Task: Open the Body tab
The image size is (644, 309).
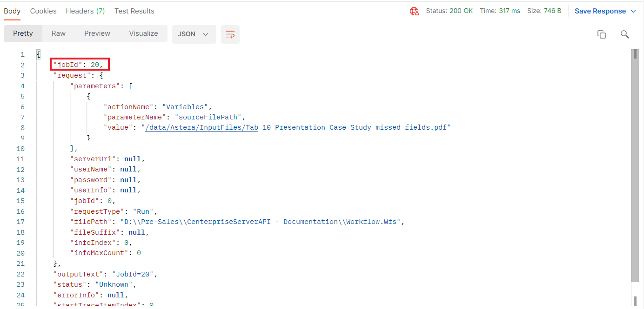Action: pyautogui.click(x=12, y=11)
